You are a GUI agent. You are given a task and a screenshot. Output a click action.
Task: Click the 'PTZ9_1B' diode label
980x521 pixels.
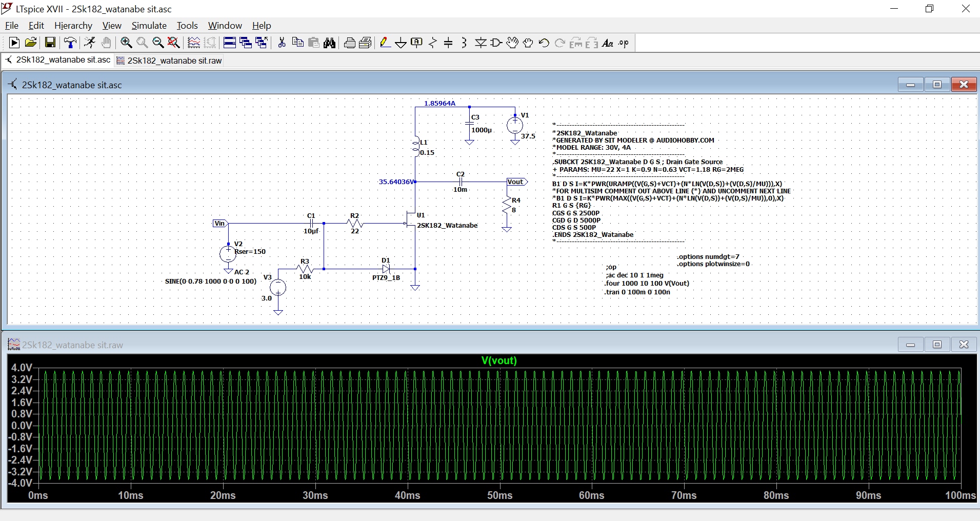386,278
